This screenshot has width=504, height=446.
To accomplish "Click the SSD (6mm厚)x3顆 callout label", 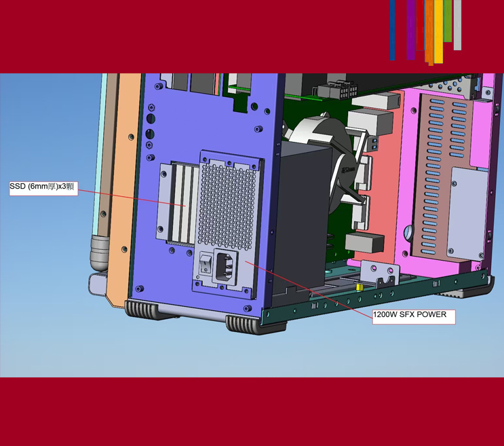I will tap(42, 187).
